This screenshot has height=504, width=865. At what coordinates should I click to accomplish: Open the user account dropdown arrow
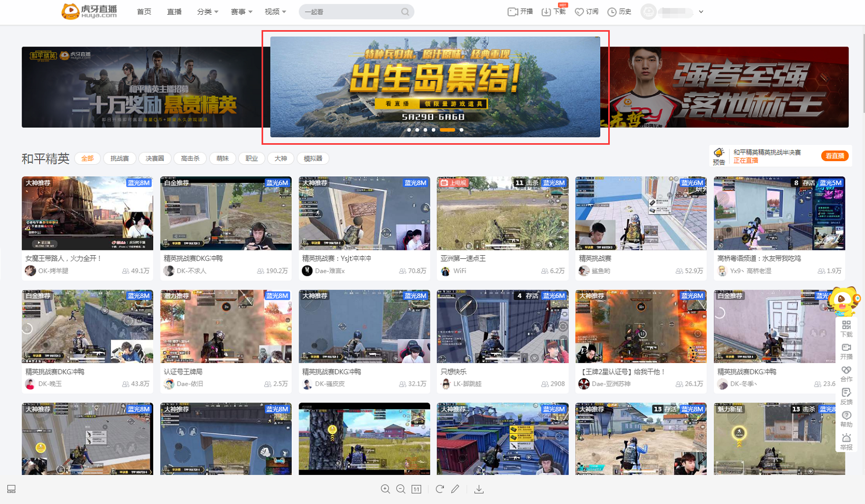(x=701, y=12)
